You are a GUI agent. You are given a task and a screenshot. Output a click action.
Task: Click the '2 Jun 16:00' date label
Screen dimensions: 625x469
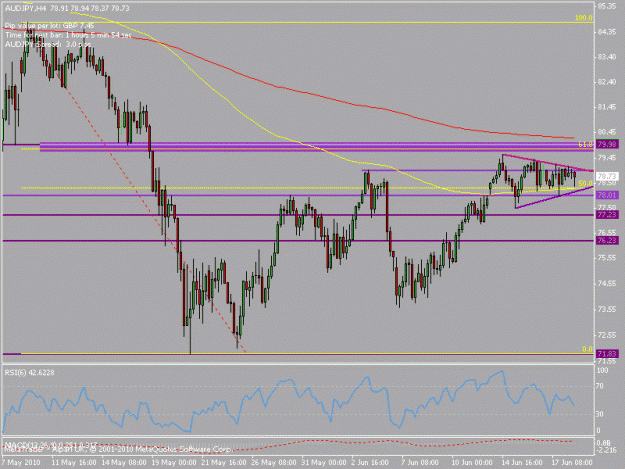tap(369, 462)
